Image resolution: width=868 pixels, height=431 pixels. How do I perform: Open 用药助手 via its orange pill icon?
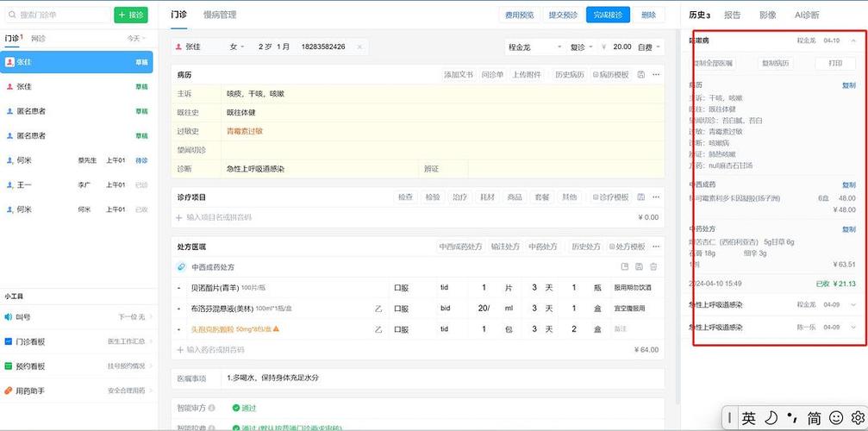click(x=9, y=390)
